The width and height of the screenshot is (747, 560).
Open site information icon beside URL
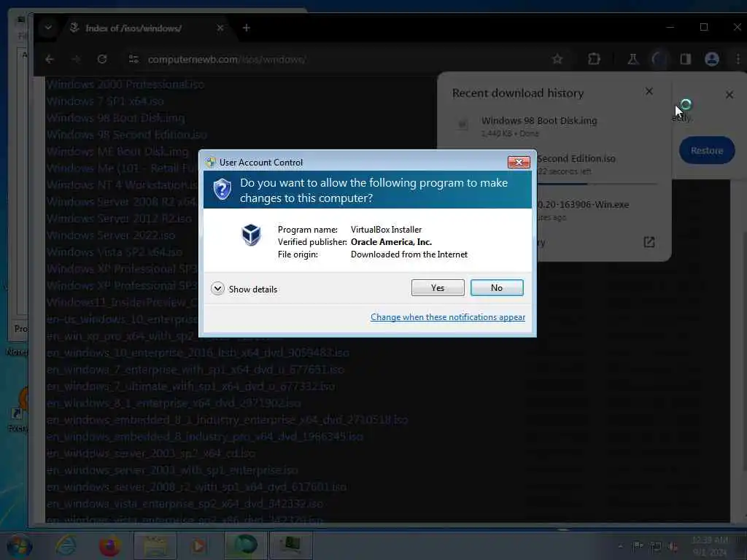(134, 59)
